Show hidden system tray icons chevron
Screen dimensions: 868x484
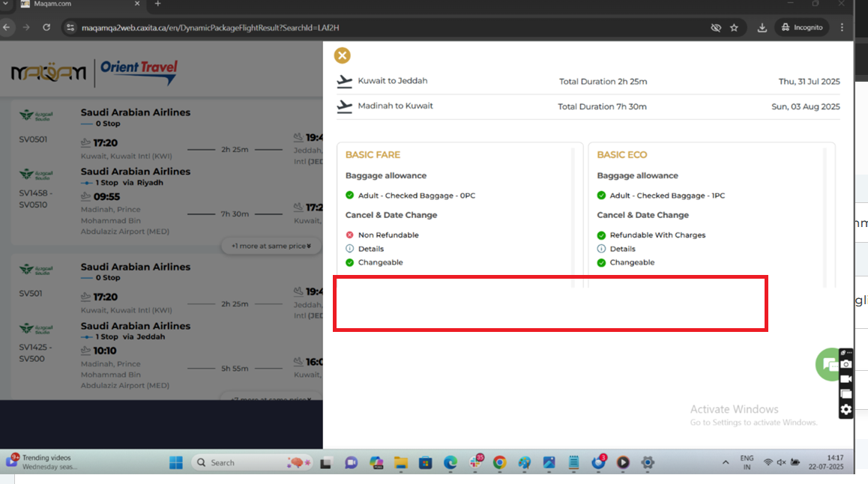point(725,463)
